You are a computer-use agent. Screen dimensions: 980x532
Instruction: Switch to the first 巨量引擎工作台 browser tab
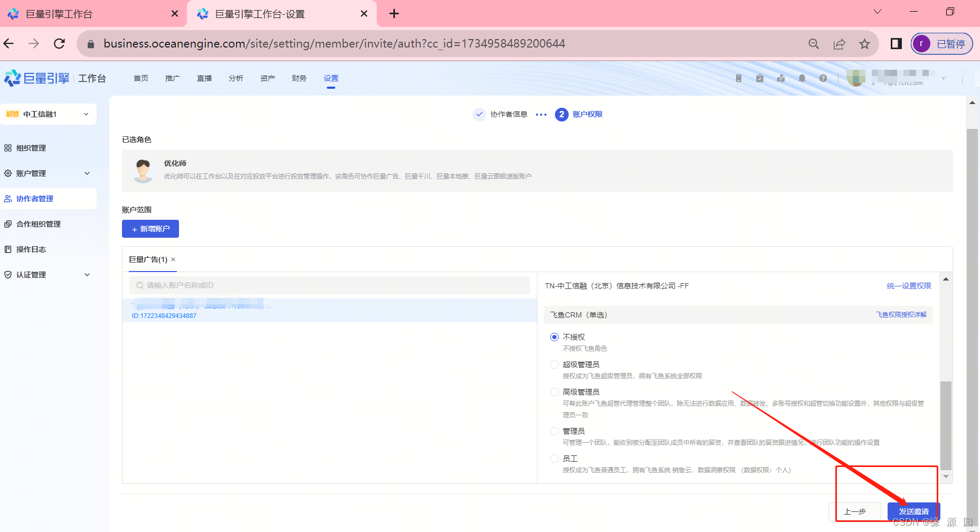tap(92, 14)
